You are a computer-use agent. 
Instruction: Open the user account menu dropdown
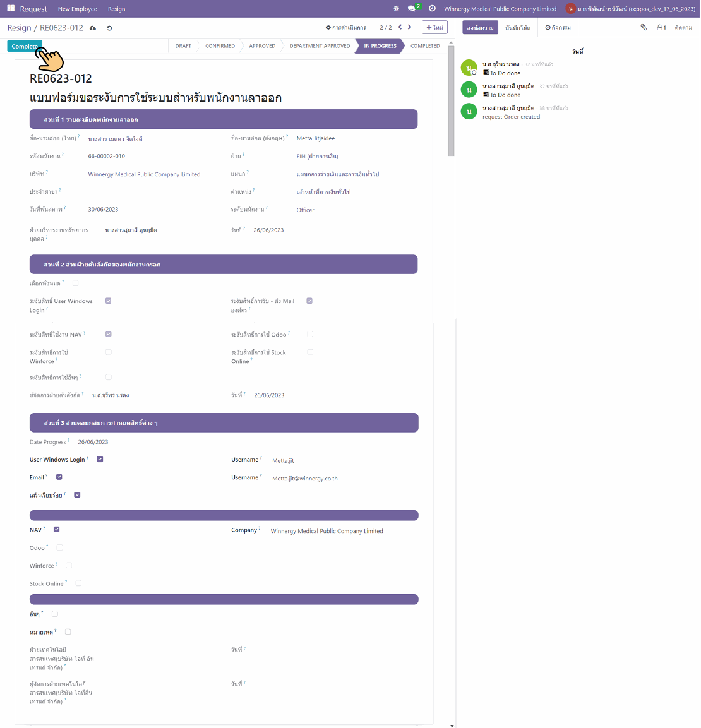(632, 9)
